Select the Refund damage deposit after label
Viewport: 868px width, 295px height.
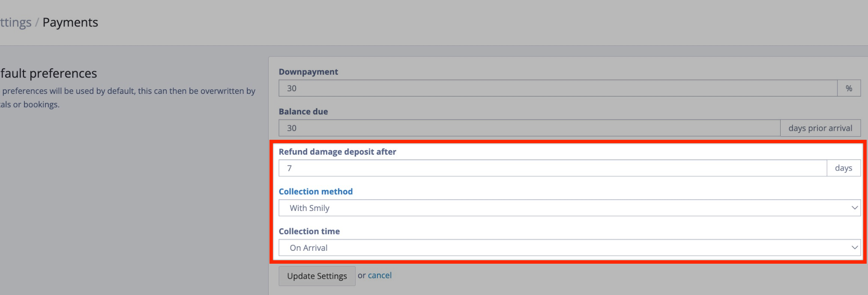point(337,152)
